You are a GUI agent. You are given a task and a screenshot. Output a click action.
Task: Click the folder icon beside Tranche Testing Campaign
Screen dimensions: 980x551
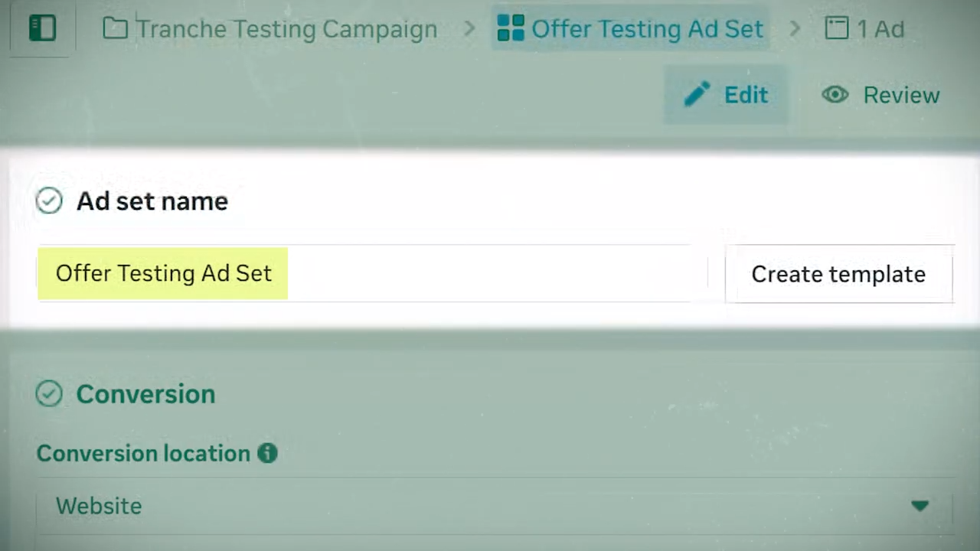[115, 28]
